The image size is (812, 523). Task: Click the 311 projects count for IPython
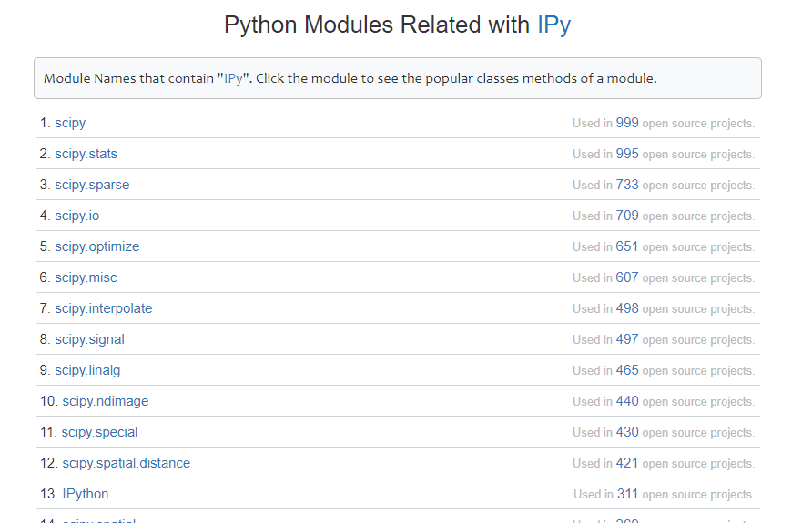pos(628,494)
